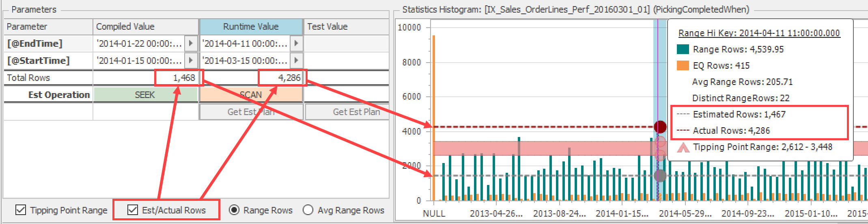Uncheck the Est/Actual Rows checkbox
This screenshot has height=224, width=868.
click(133, 210)
